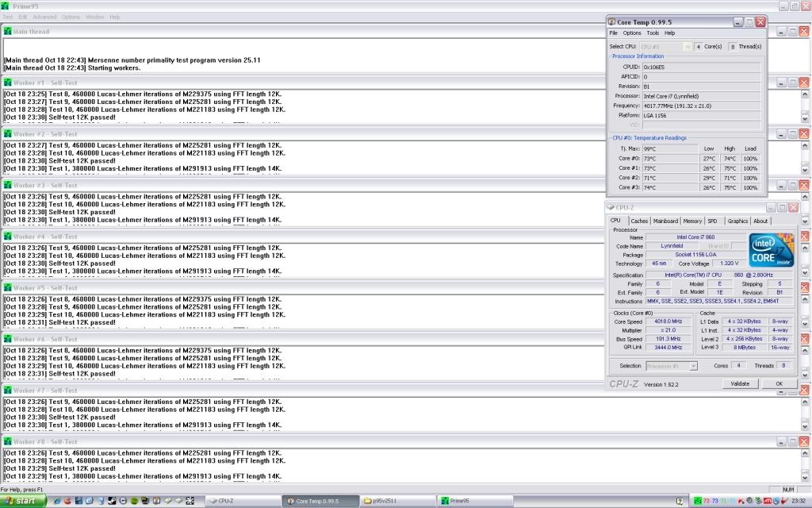Open Core Temp Options menu
Image resolution: width=812 pixels, height=508 pixels.
coord(631,33)
